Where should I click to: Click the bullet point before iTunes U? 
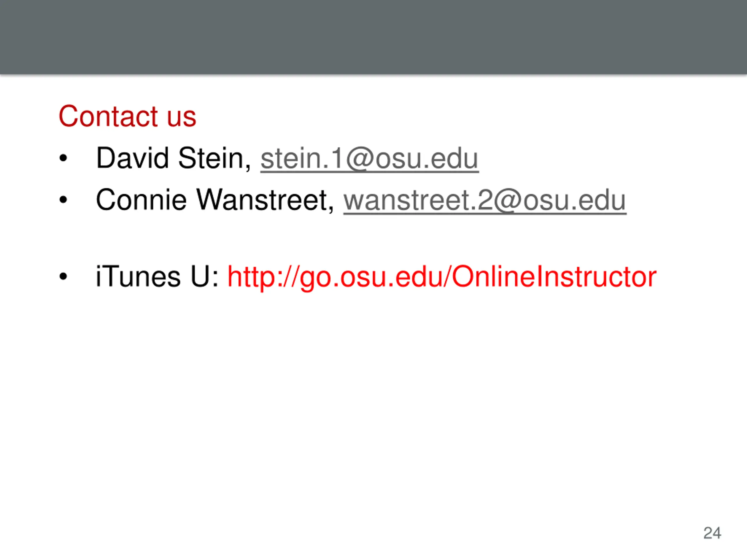tap(63, 277)
